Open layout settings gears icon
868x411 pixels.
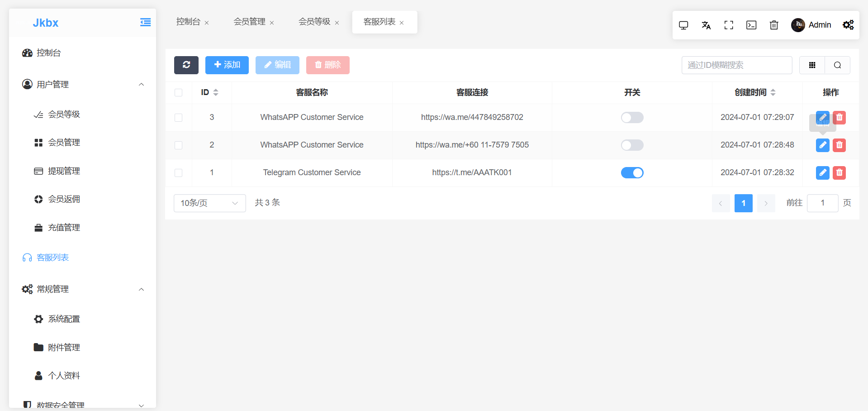pyautogui.click(x=848, y=25)
